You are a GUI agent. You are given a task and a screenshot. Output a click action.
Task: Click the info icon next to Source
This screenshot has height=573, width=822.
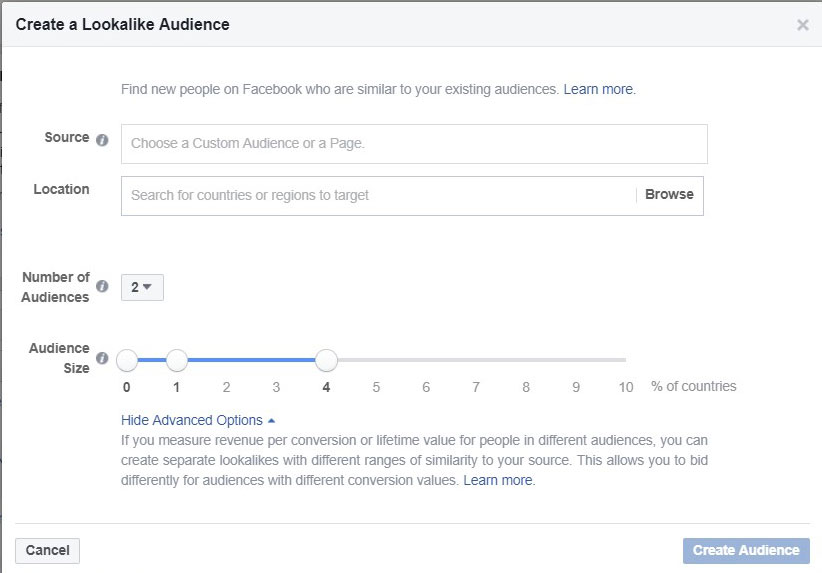pyautogui.click(x=102, y=140)
